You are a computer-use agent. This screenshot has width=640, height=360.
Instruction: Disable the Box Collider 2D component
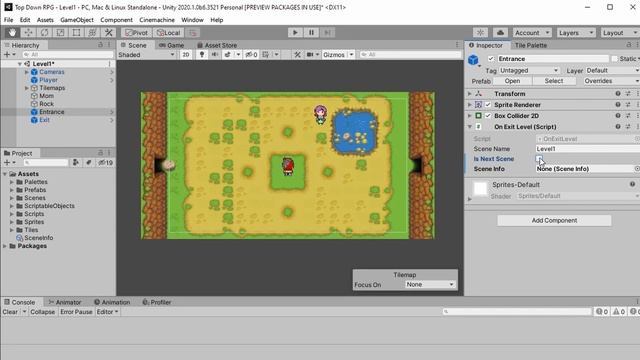488,116
